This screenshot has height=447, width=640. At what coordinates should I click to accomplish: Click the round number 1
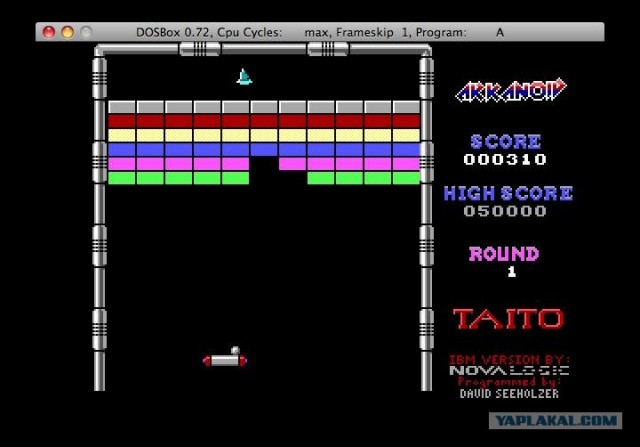[511, 272]
